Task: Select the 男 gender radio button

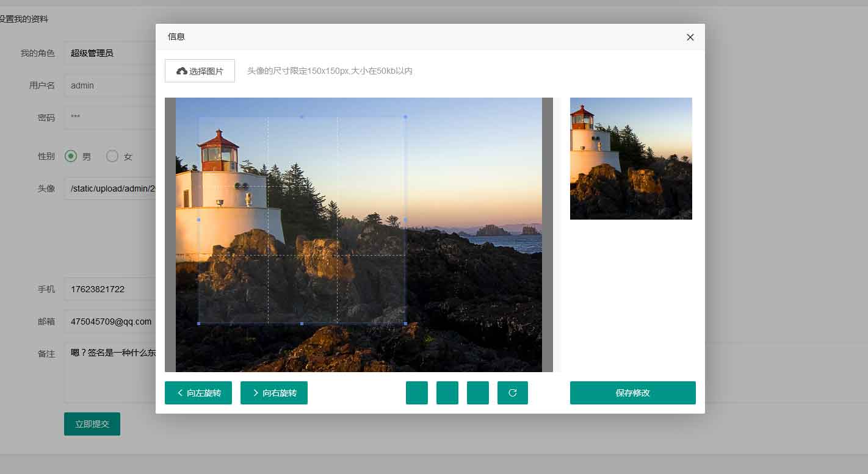Action: point(71,156)
